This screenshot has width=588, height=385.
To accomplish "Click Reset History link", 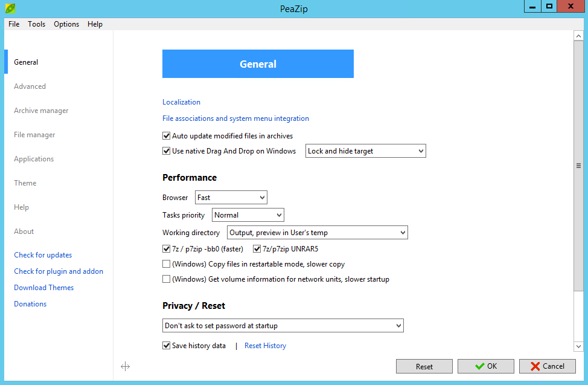I will click(x=265, y=346).
